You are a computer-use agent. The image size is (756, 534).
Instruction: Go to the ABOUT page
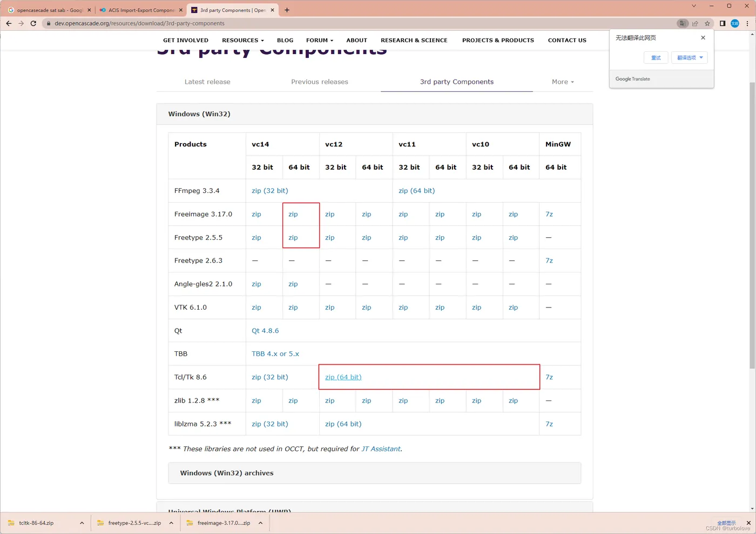(356, 41)
